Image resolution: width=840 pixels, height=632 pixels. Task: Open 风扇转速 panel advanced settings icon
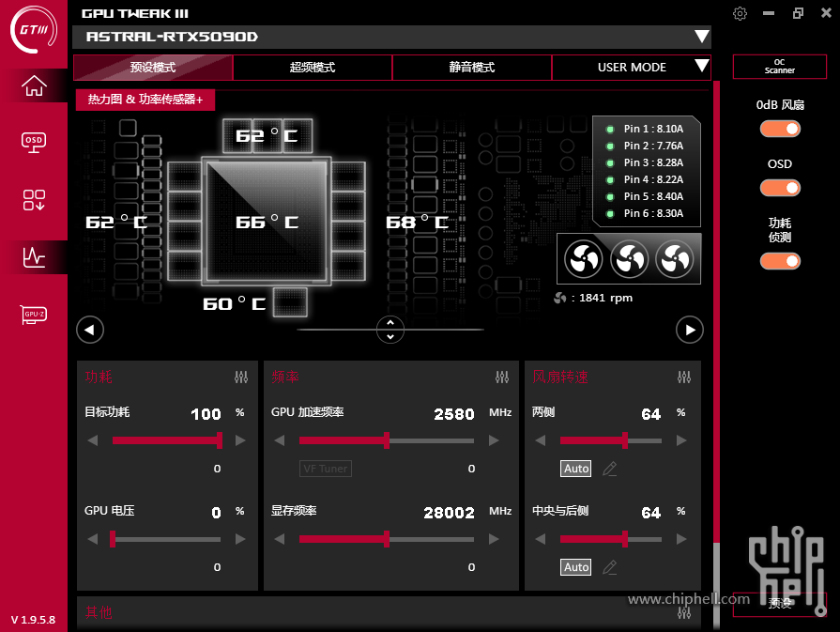(683, 378)
